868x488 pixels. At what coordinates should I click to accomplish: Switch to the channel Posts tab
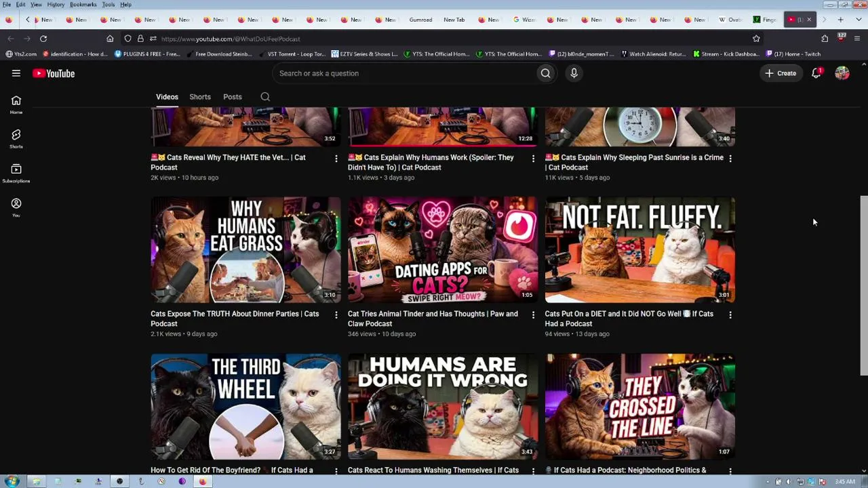pos(233,97)
